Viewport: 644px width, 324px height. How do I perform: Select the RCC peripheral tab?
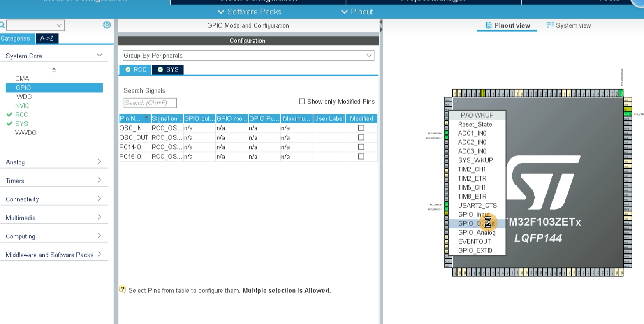136,69
